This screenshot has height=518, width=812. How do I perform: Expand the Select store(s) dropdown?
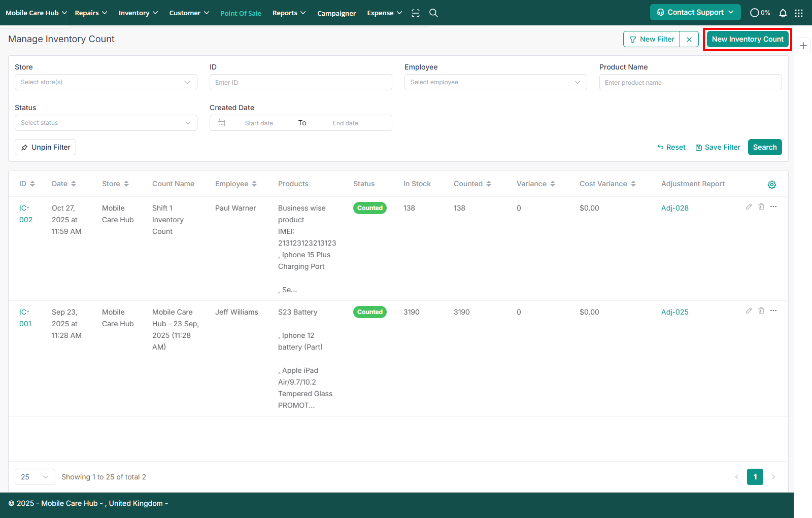coord(106,82)
